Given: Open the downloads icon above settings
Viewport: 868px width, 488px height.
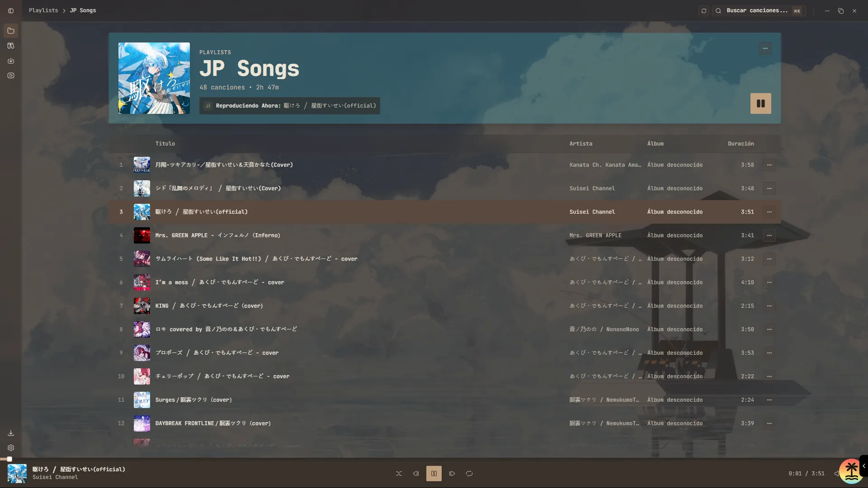Looking at the screenshot, I should tap(11, 433).
